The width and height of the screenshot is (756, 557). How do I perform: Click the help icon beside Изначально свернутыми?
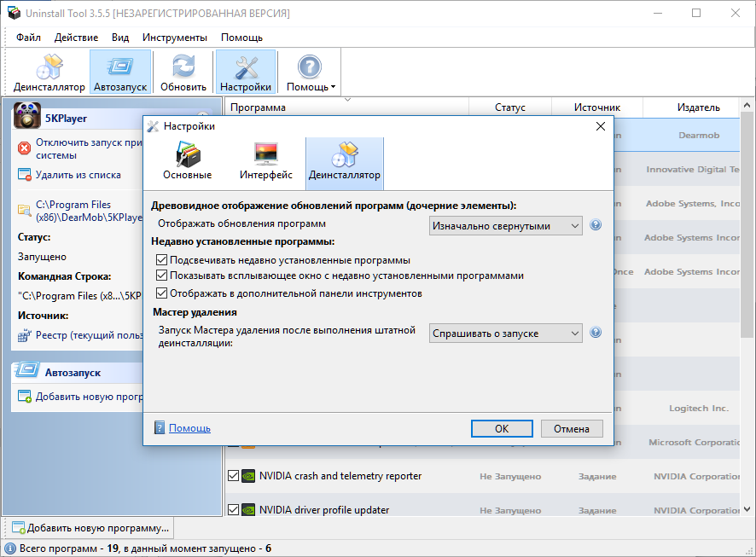[x=596, y=225]
